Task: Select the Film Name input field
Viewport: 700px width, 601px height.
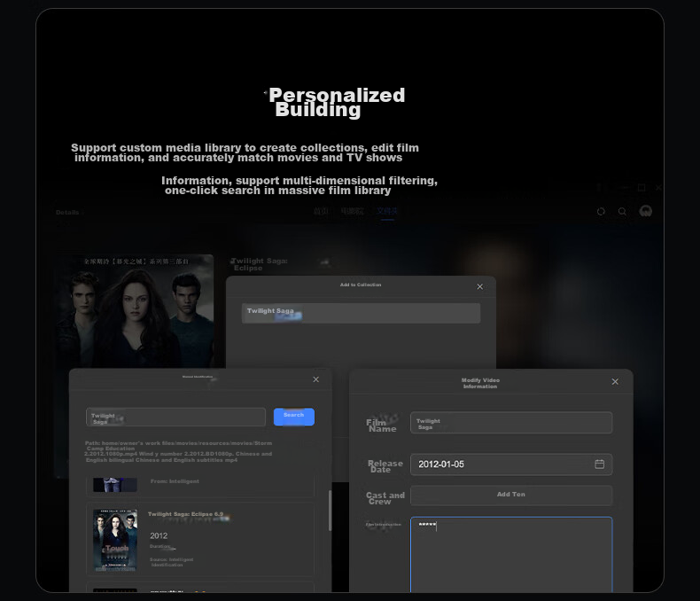Action: [511, 423]
